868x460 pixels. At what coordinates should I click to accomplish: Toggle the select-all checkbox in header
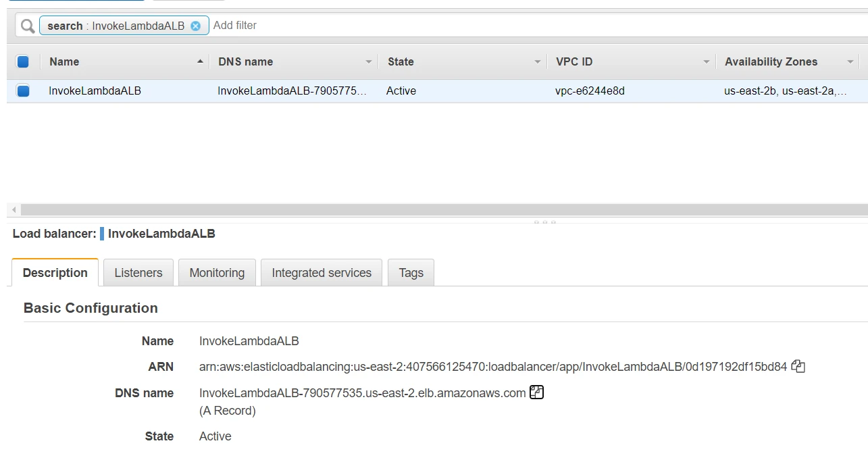(23, 61)
